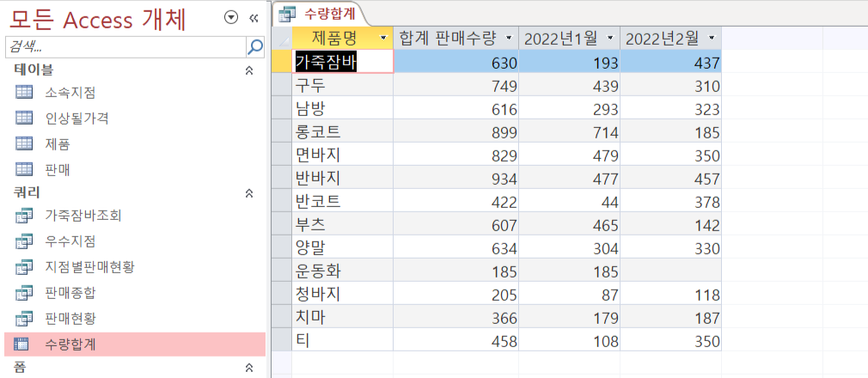Click the 가죽잠바조회 query icon

[x=24, y=216]
